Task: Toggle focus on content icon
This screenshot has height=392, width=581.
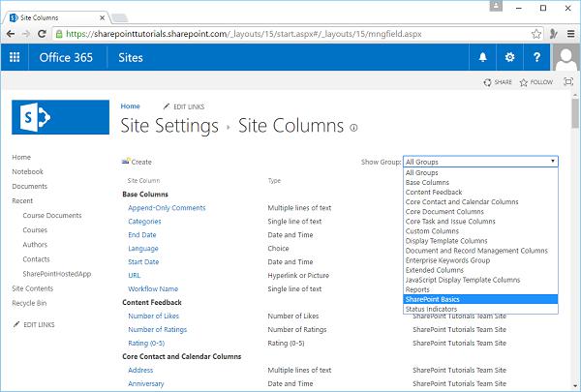Action: 568,82
